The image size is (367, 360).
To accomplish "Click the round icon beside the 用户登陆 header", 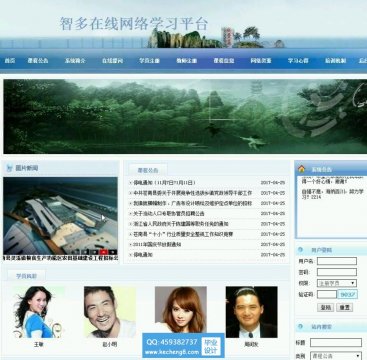I will tap(300, 250).
